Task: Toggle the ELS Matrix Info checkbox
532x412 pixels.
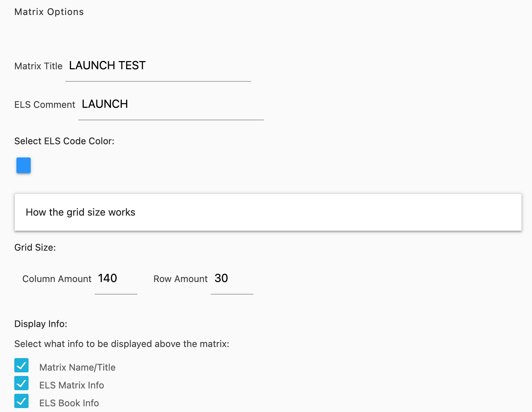Action: [x=21, y=383]
